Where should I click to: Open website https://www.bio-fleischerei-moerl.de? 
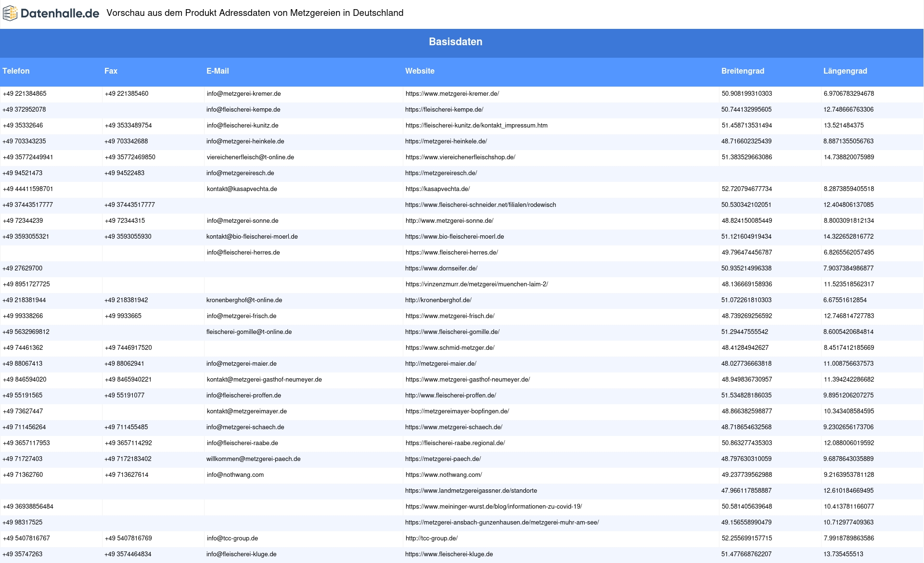pyautogui.click(x=455, y=237)
